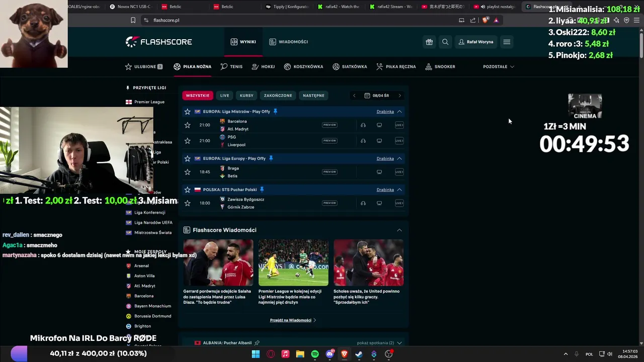644x362 pixels.
Task: Filter matches by Zakończone
Action: [278, 96]
